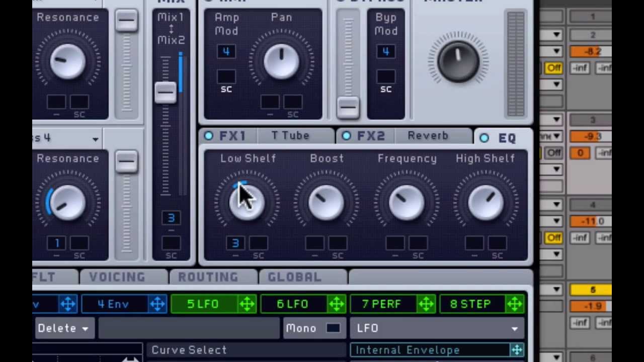Click the Mix1 Mix2 fader handle
Image resolution: width=644 pixels, height=362 pixels.
[166, 93]
